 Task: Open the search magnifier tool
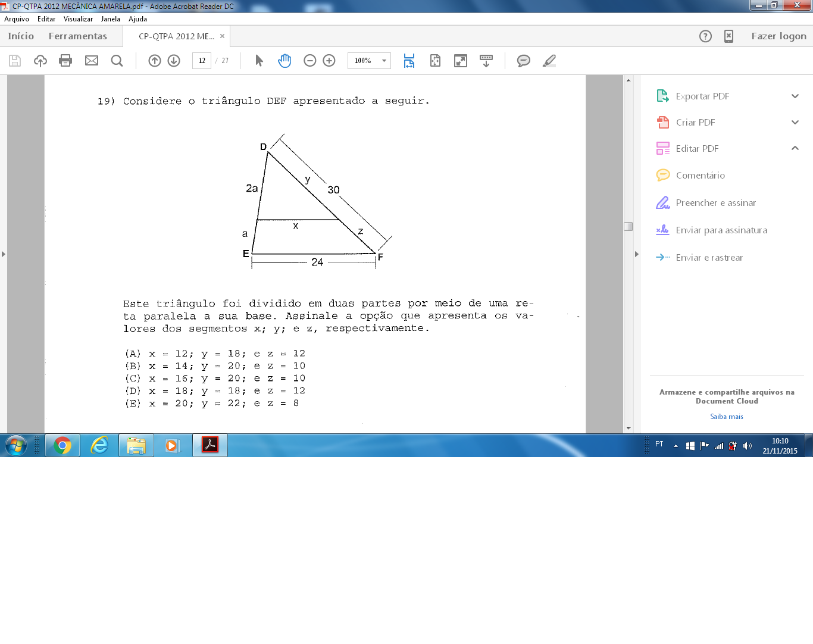117,61
